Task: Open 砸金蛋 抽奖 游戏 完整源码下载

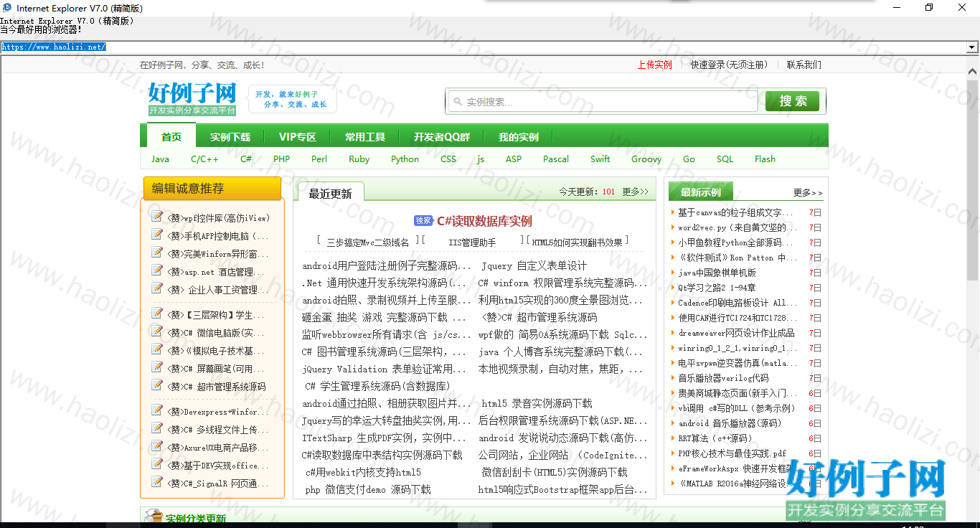Action: click(384, 317)
